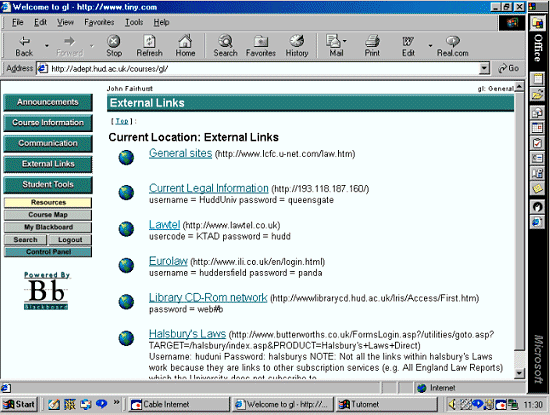Viewport: 550px width, 415px height.
Task: Open the Control Panel
Action: 48,252
